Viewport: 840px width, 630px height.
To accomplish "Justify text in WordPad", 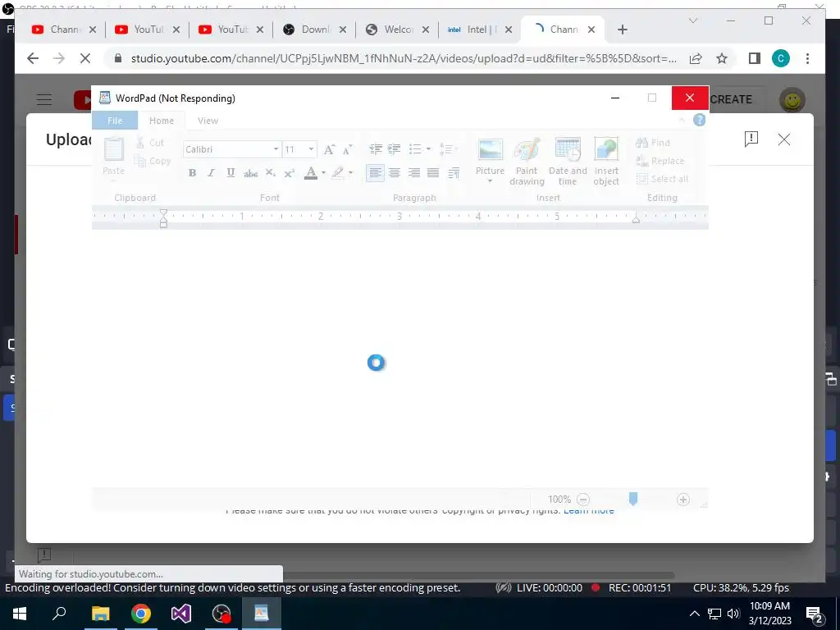I will click(433, 172).
